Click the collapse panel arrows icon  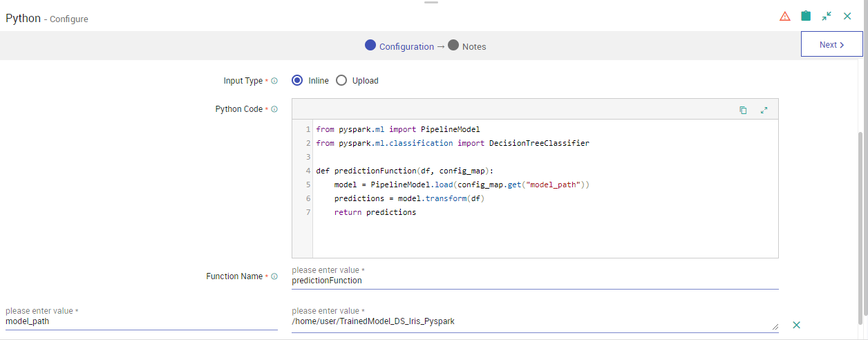tap(827, 16)
